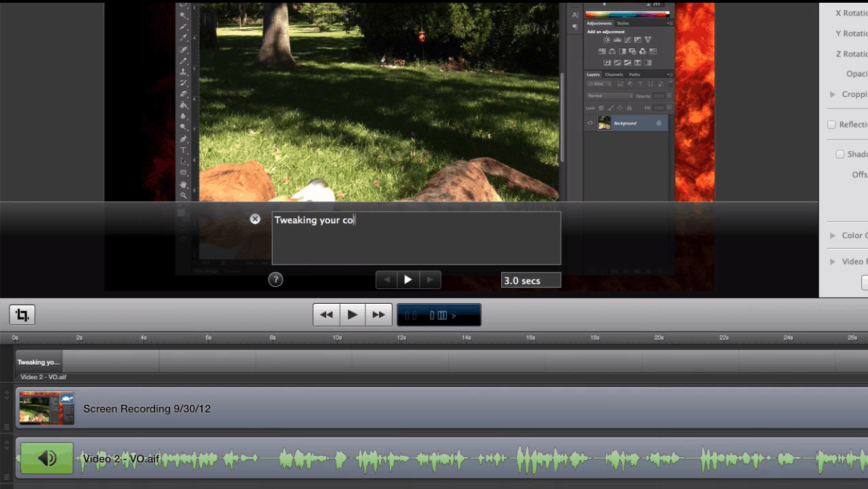Switch to the Paths tab
The image size is (868, 489).
point(634,75)
